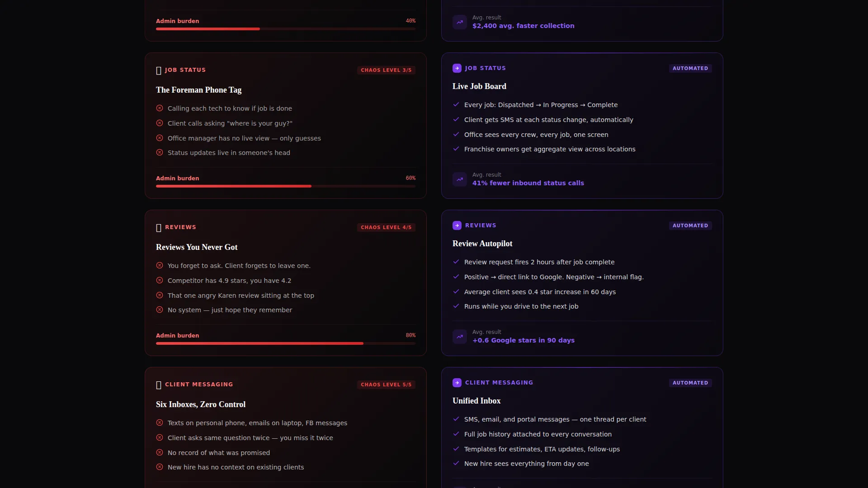Click the 60% Admin burden progress bar
868x488 pixels.
[x=286, y=186]
